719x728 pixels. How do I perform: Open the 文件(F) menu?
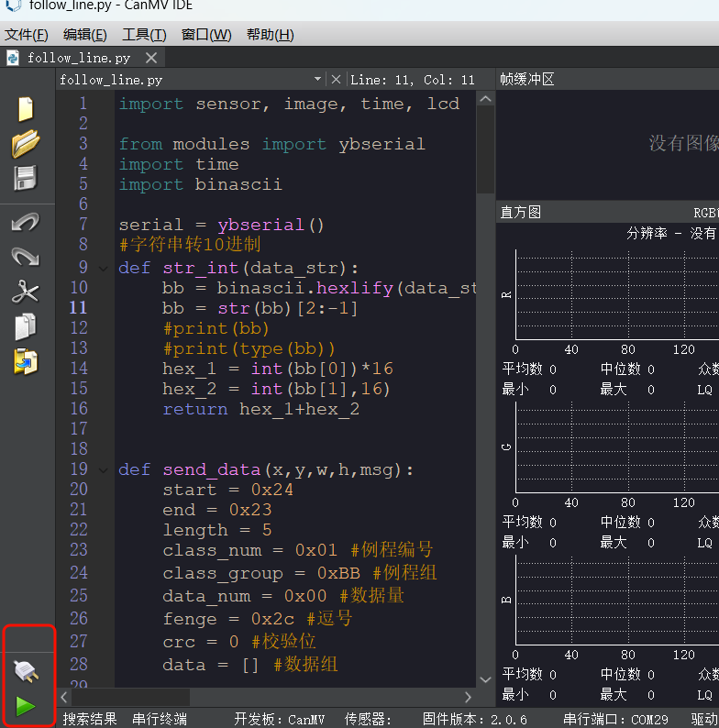click(27, 35)
